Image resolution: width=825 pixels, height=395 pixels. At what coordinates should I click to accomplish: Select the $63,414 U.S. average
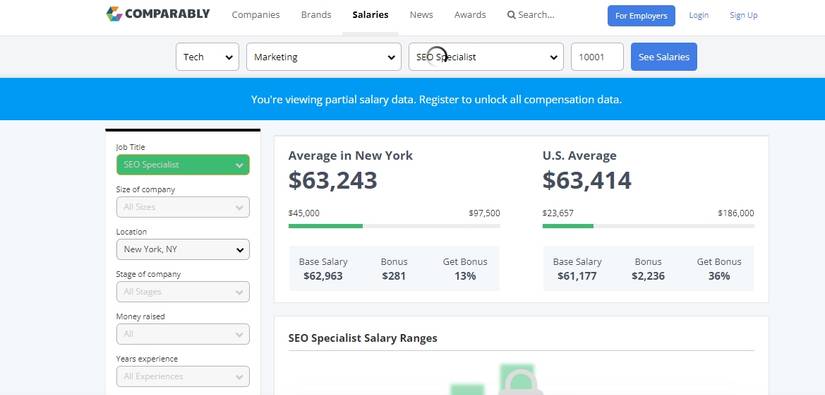(x=587, y=180)
